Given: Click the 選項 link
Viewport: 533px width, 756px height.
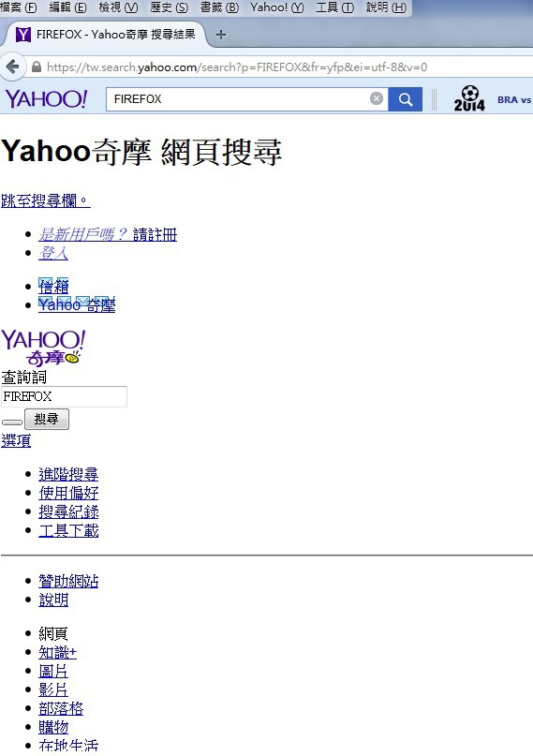Looking at the screenshot, I should point(16,440).
